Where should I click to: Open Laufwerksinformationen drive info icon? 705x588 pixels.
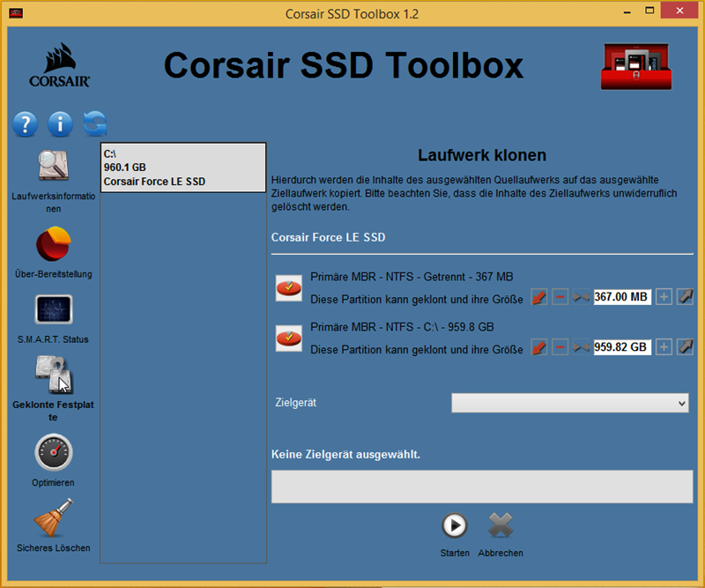(54, 166)
